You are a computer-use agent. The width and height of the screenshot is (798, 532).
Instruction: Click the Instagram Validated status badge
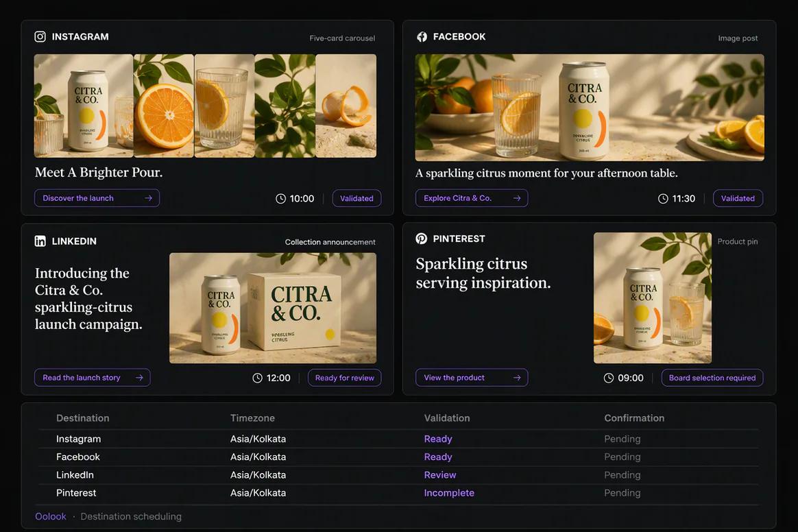point(356,199)
